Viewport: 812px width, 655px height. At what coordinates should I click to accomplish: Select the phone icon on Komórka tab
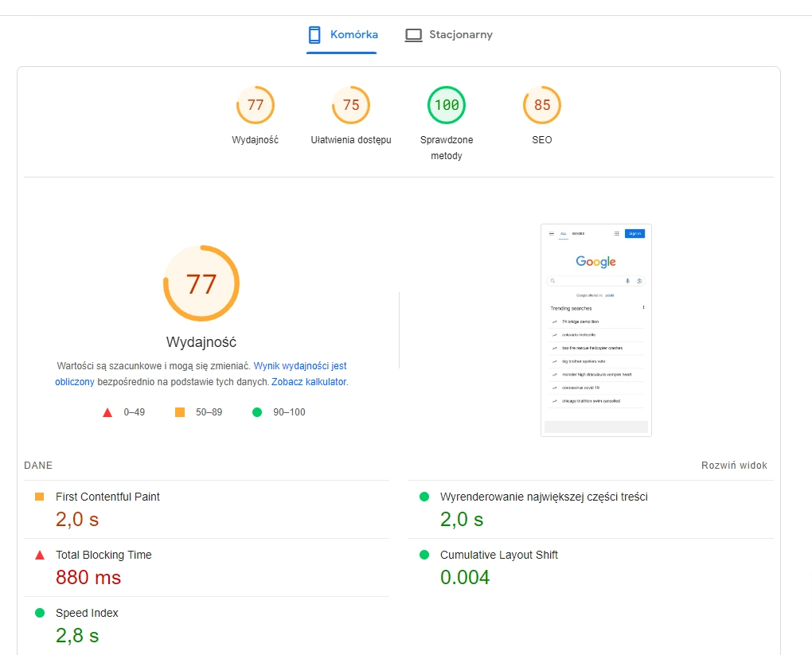(314, 35)
